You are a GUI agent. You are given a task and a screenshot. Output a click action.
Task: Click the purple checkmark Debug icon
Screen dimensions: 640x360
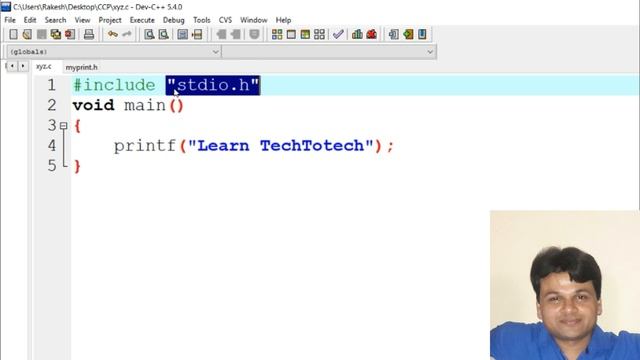tap(338, 34)
